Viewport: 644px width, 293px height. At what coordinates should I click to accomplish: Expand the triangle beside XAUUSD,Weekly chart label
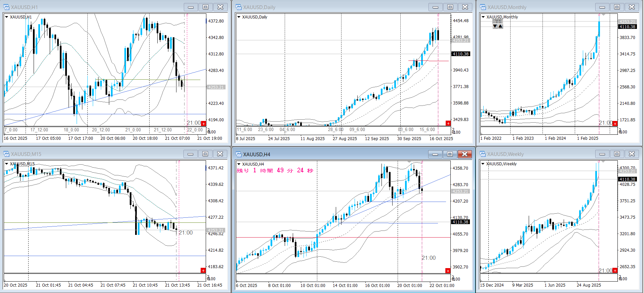pos(483,164)
